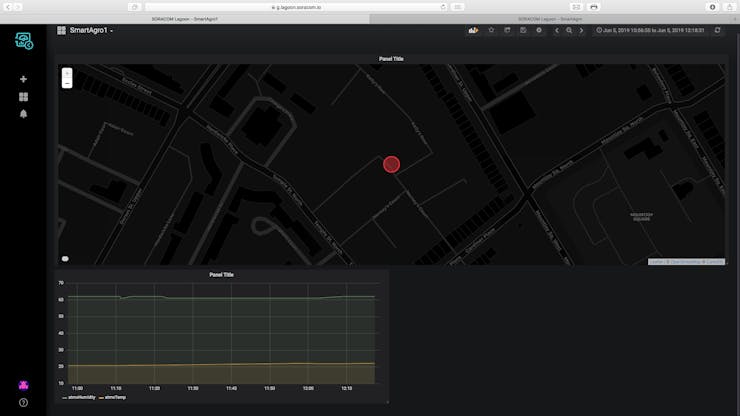The height and width of the screenshot is (416, 740).
Task: Open the Create plus menu in sidebar
Action: (23, 79)
